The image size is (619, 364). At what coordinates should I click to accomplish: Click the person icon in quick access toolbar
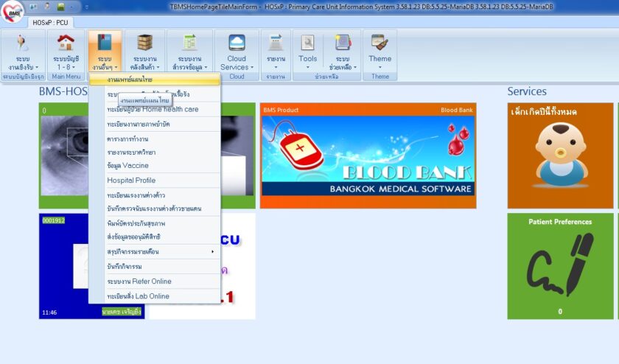47,7
